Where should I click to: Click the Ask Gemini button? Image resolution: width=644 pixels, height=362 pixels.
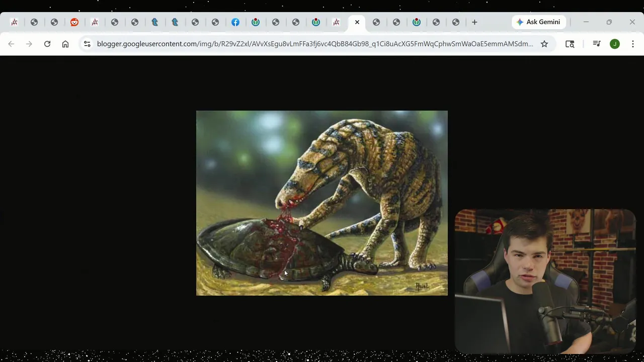click(x=538, y=22)
